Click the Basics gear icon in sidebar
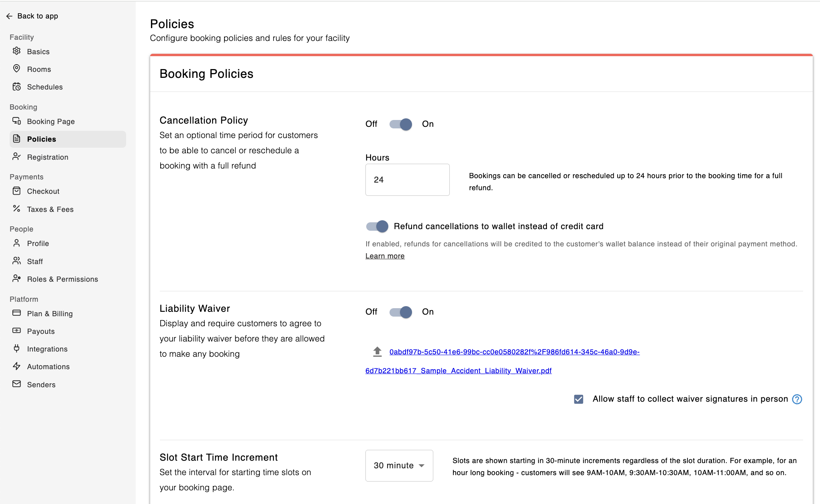The width and height of the screenshot is (820, 504). tap(16, 51)
